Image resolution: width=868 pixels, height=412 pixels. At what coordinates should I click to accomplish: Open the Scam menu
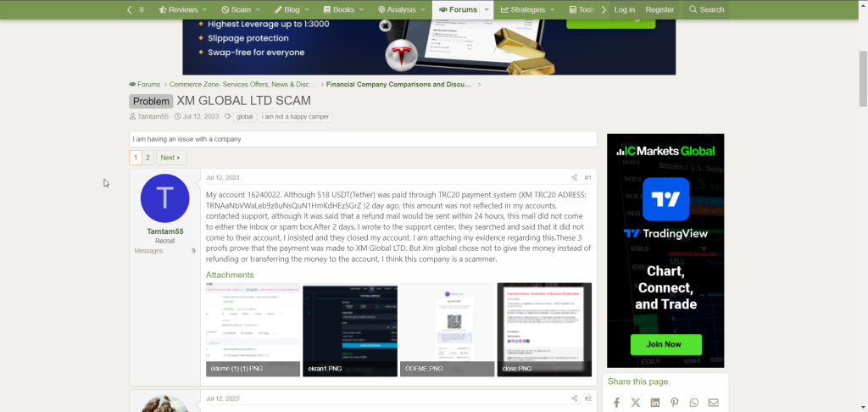tap(236, 9)
